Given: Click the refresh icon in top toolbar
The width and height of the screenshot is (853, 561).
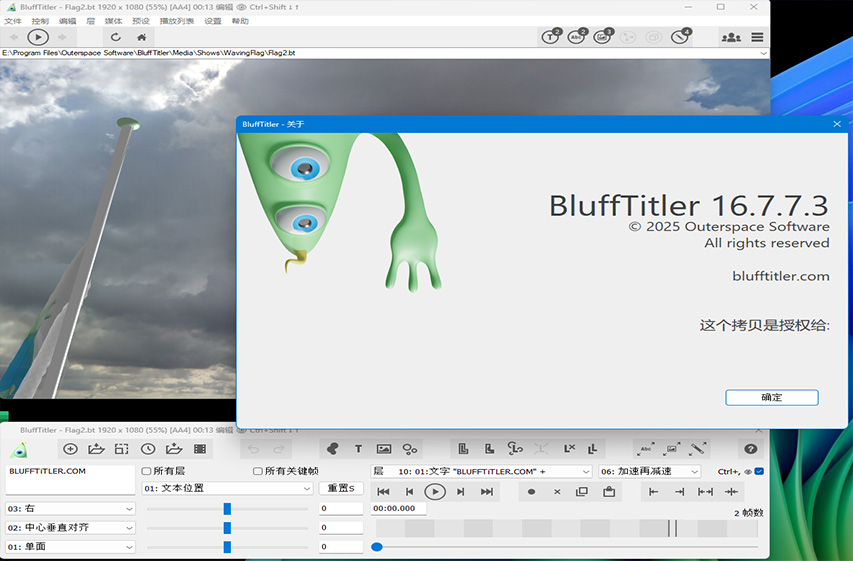Looking at the screenshot, I should coord(116,37).
